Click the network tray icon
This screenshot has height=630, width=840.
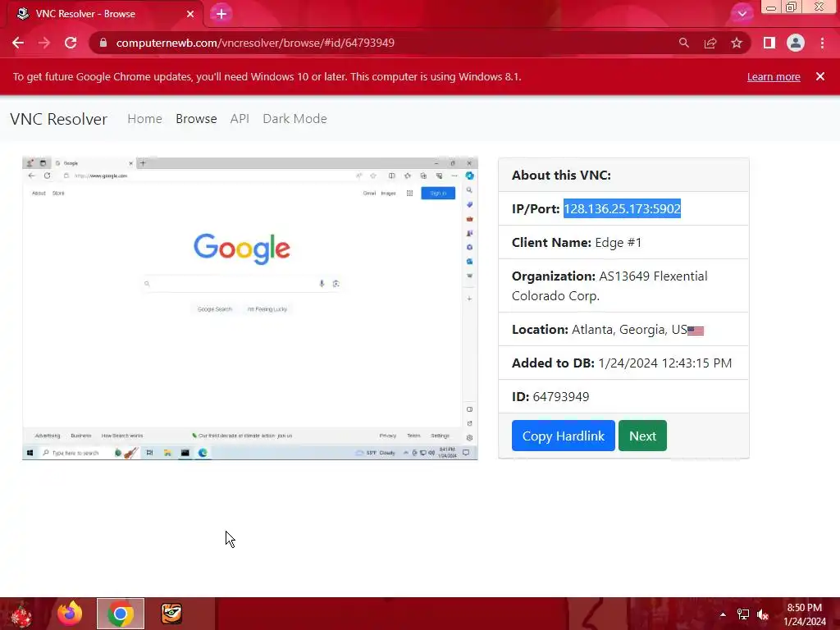[x=743, y=614]
